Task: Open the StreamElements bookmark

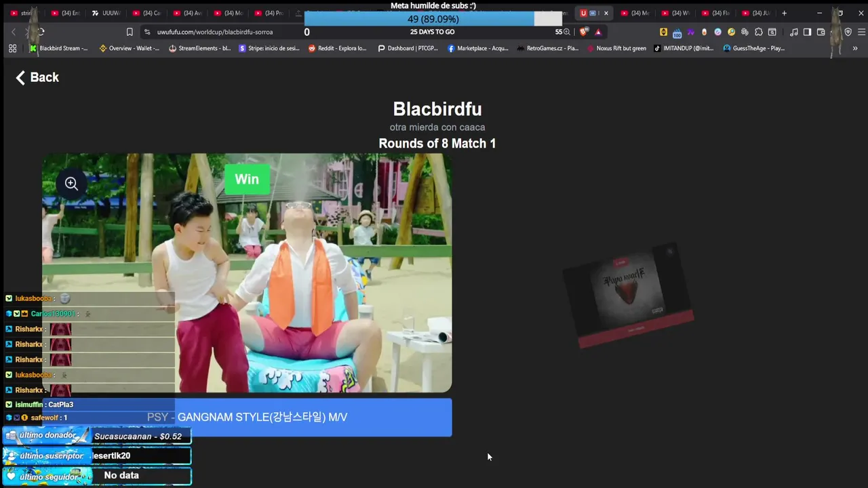Action: click(199, 48)
